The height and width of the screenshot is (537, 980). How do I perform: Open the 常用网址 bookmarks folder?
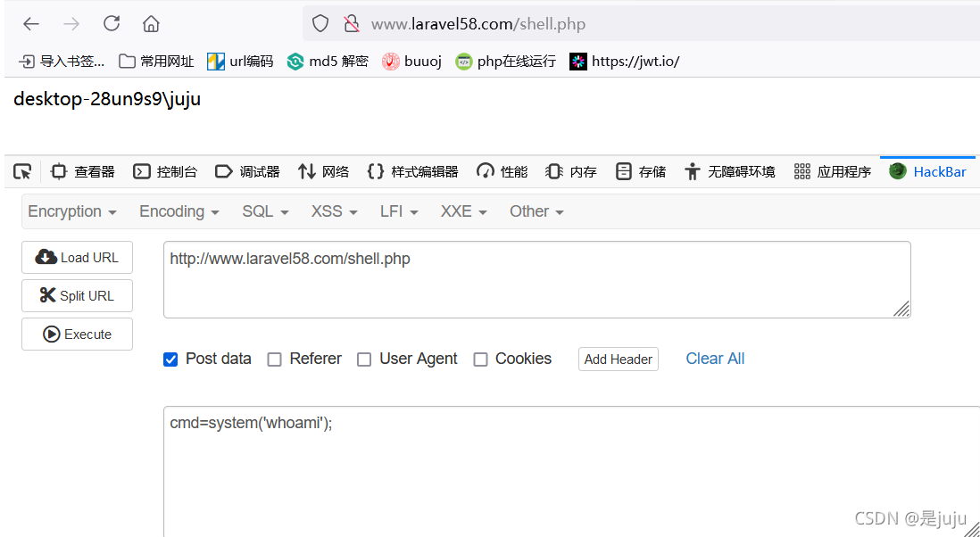point(156,62)
